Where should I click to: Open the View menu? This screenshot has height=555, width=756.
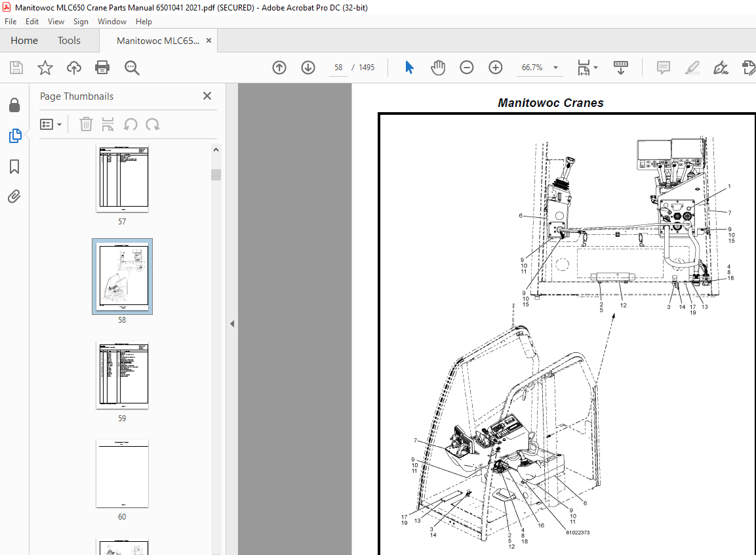[56, 22]
